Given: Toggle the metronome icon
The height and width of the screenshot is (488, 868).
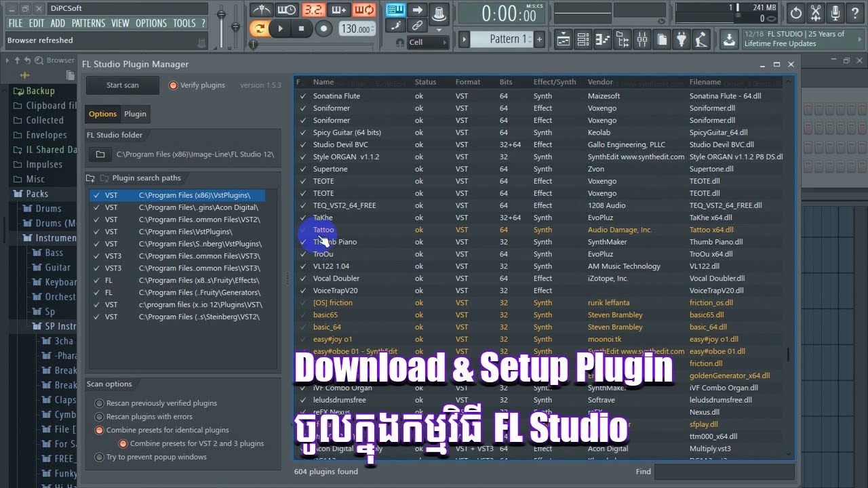Looking at the screenshot, I should click(261, 9).
